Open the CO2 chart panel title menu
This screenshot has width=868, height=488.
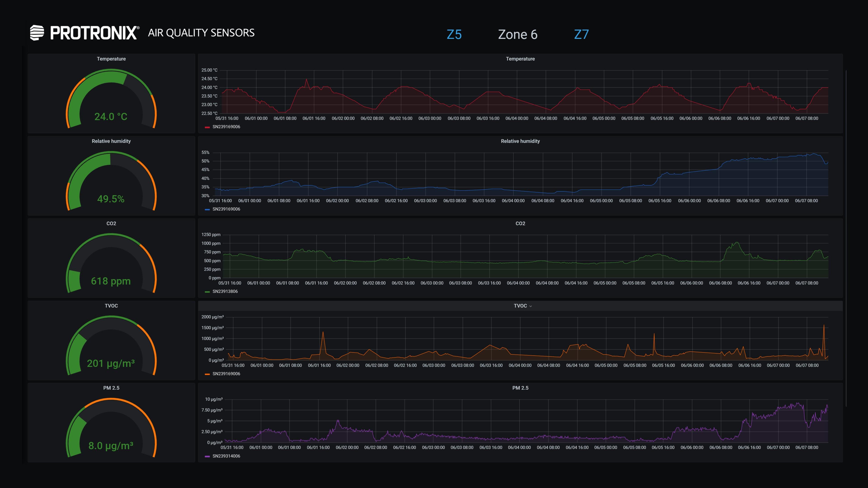(x=520, y=223)
